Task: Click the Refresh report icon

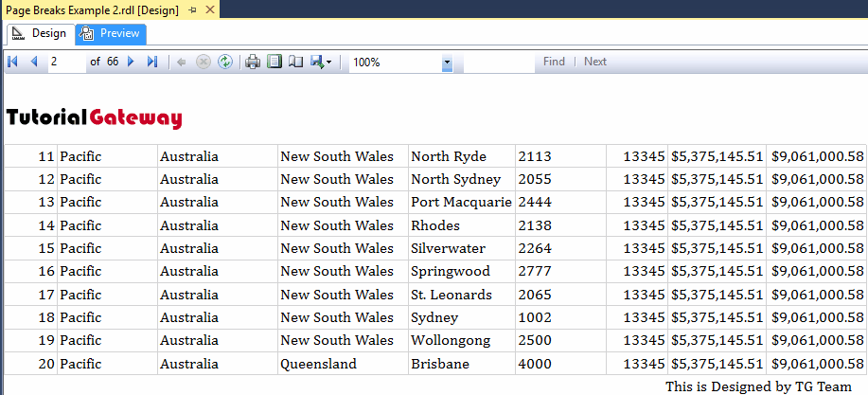Action: [x=224, y=62]
